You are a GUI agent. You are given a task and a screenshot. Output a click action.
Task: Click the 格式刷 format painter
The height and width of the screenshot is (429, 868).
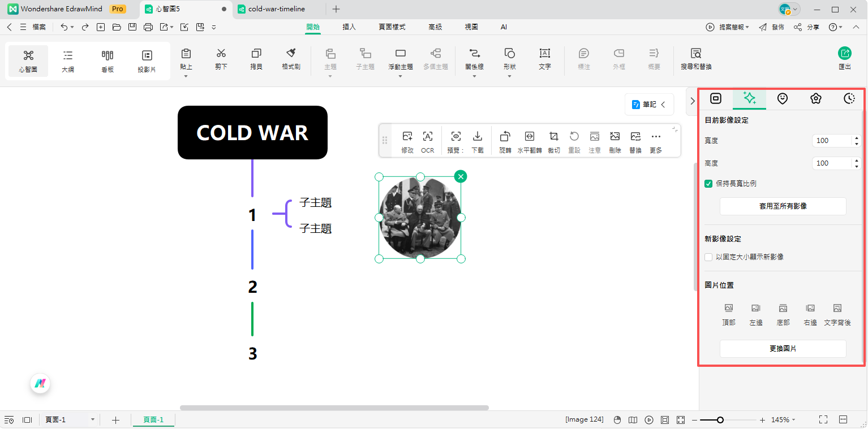click(291, 58)
